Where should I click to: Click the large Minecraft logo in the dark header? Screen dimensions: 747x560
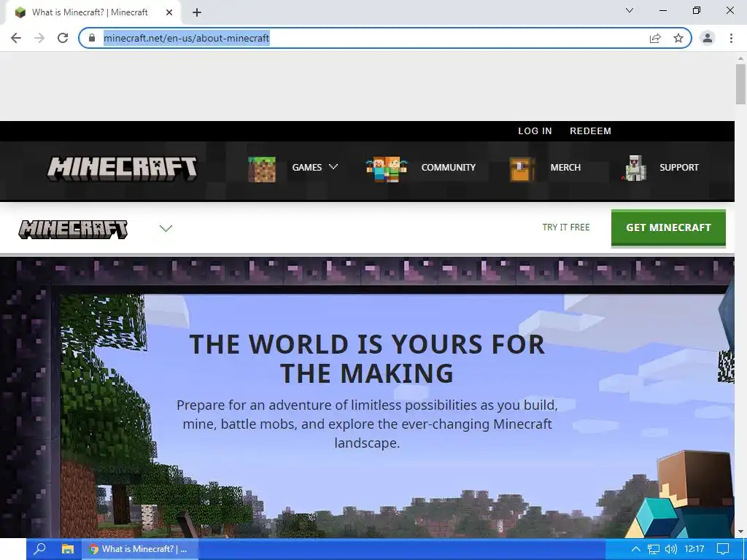(x=122, y=168)
